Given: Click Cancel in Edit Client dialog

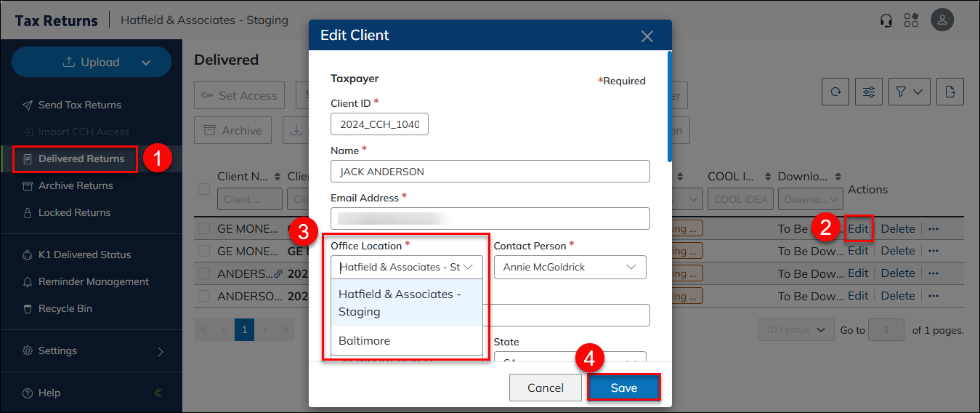Looking at the screenshot, I should [x=545, y=388].
